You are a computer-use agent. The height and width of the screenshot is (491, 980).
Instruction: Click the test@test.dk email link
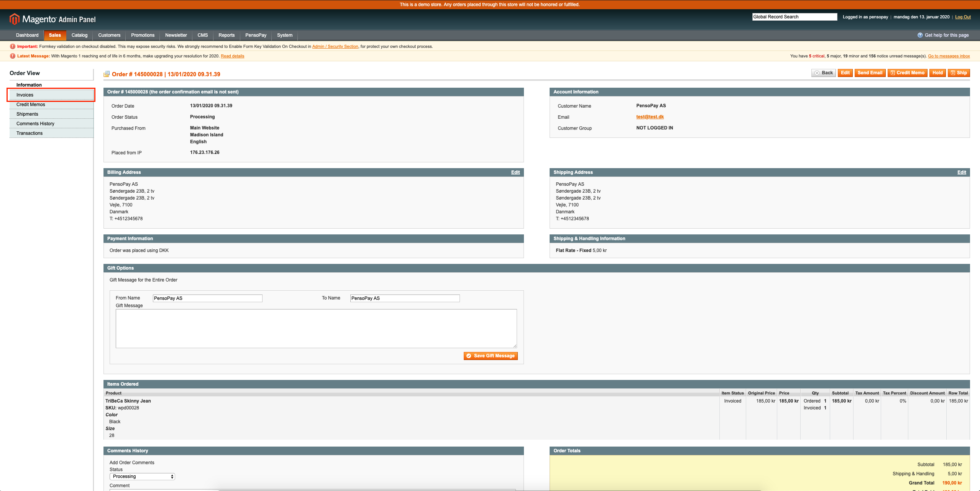650,117
